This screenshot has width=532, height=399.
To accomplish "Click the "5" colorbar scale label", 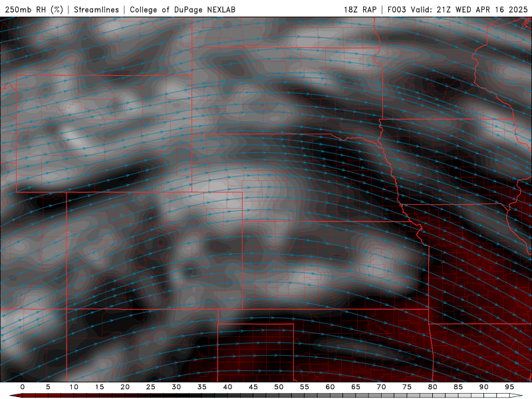I will (x=48, y=387).
